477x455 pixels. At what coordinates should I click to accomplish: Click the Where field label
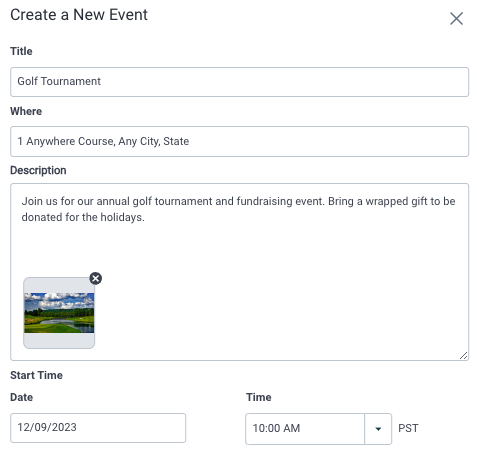point(26,111)
